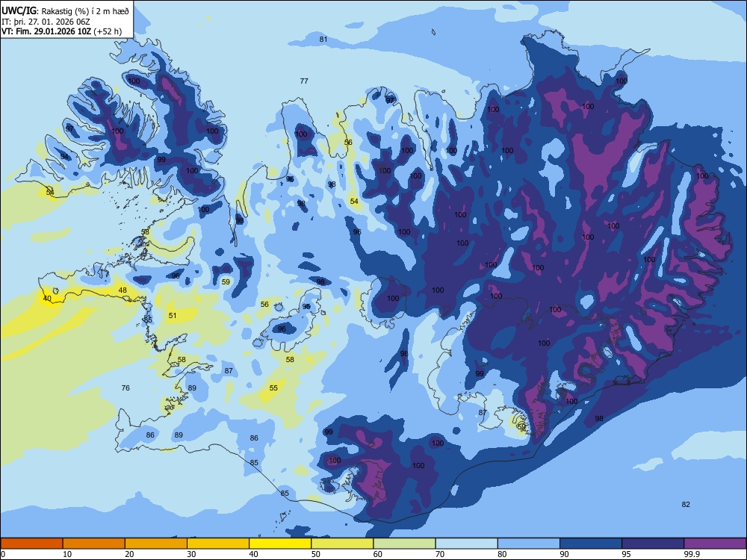Click the humidity value '40' on the map

tap(47, 299)
